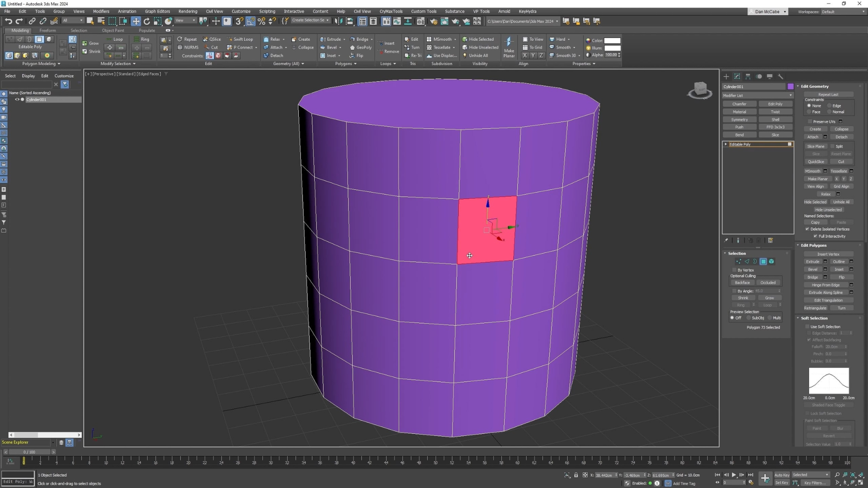
Task: Enable the Preserve UVs checkbox
Action: pos(810,122)
